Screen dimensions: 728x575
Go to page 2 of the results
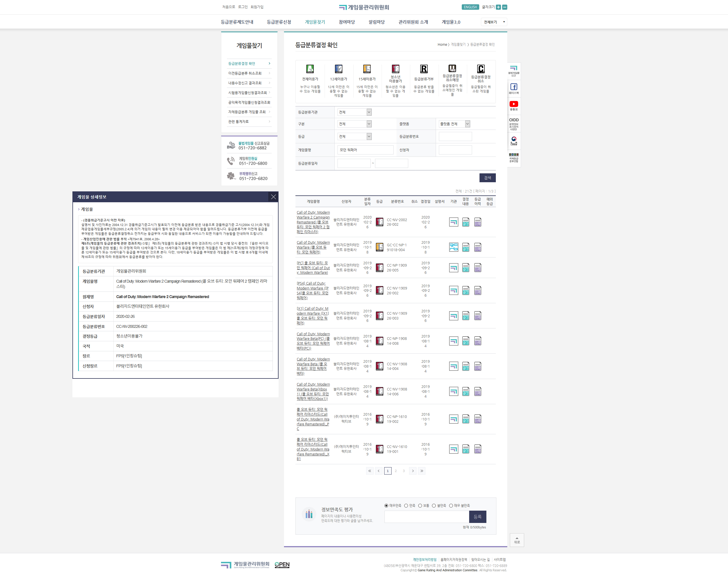(x=396, y=471)
